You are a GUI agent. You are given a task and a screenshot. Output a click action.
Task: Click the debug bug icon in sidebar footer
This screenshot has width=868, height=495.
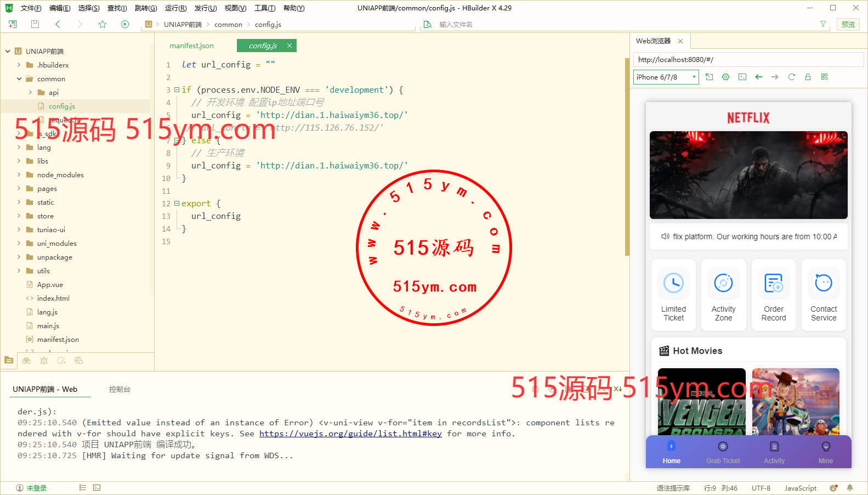(44, 361)
